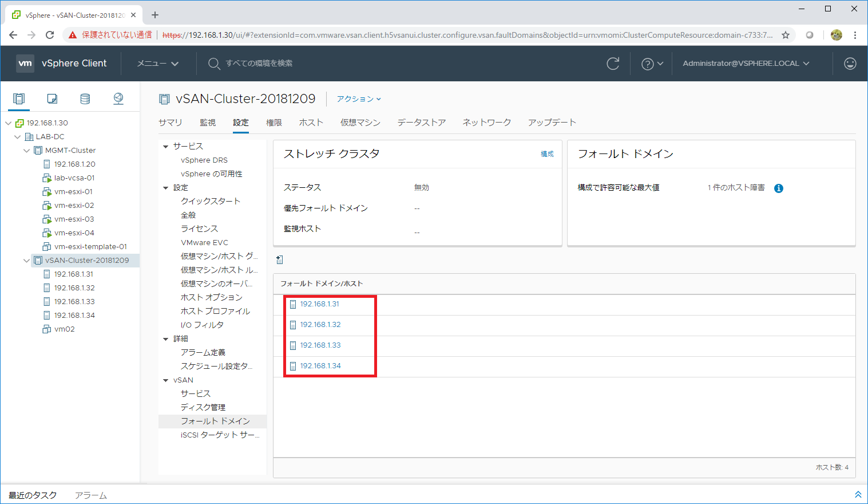The width and height of the screenshot is (868, 504).
Task: Close the vSphere browser tab
Action: (x=133, y=15)
